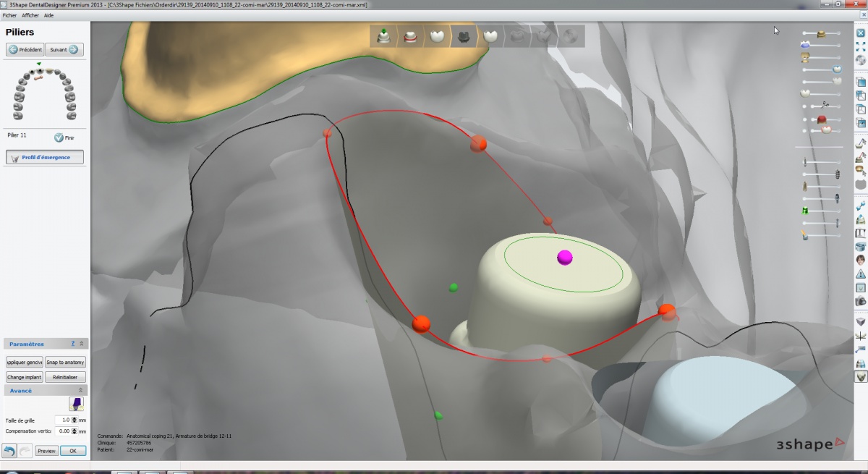Click the undo arrow icon

[x=9, y=451]
